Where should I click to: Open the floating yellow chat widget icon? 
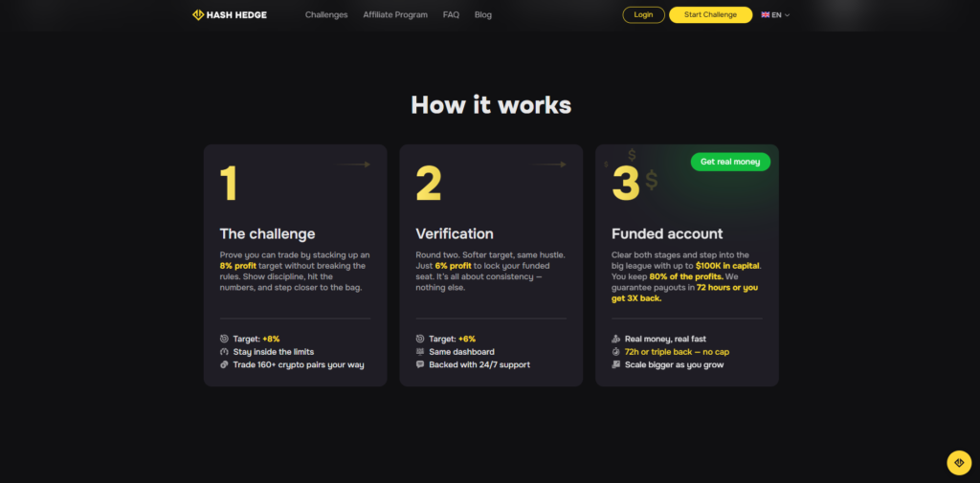click(958, 462)
